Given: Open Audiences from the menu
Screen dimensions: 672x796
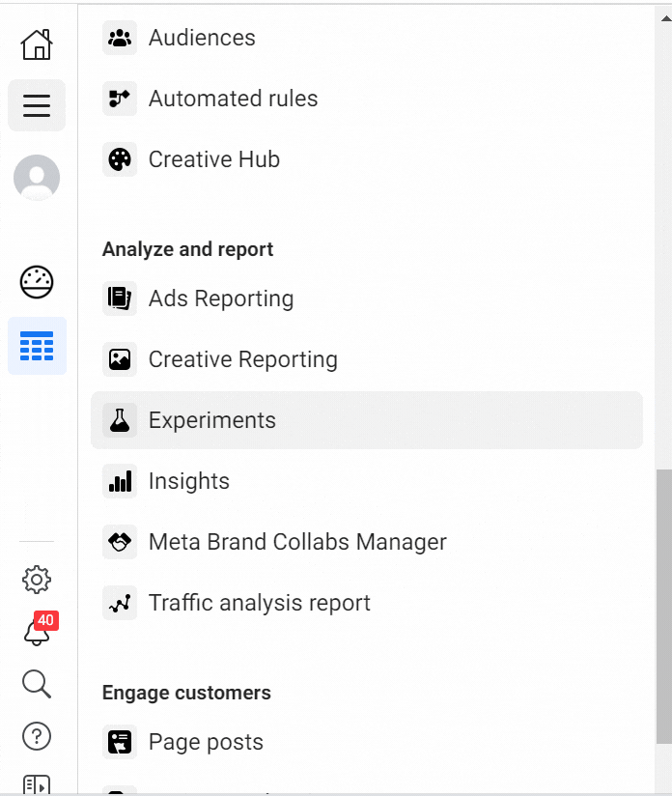Looking at the screenshot, I should 202,39.
